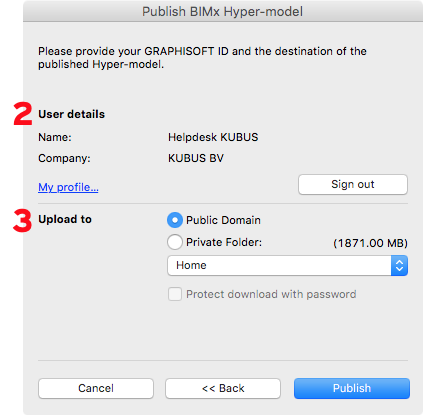Click the Publish BIMx Hyper-model title bar
This screenshot has height=416, width=423.
tap(223, 11)
